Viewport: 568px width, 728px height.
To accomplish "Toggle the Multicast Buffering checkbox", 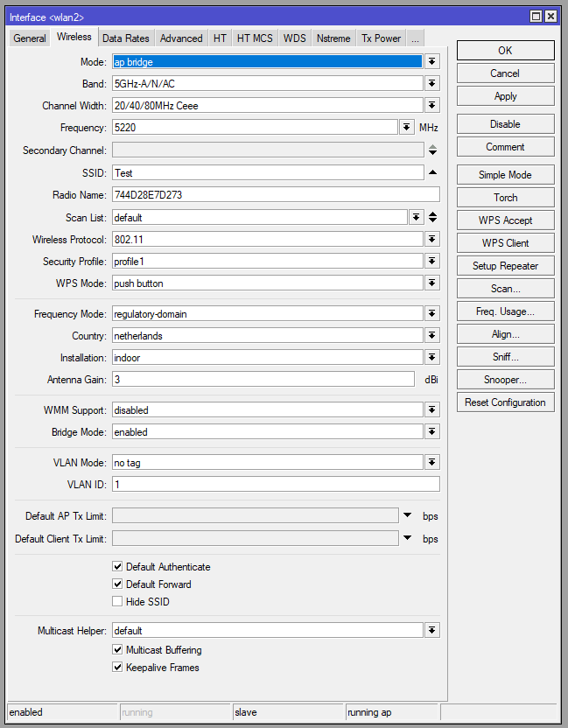I will coord(117,649).
